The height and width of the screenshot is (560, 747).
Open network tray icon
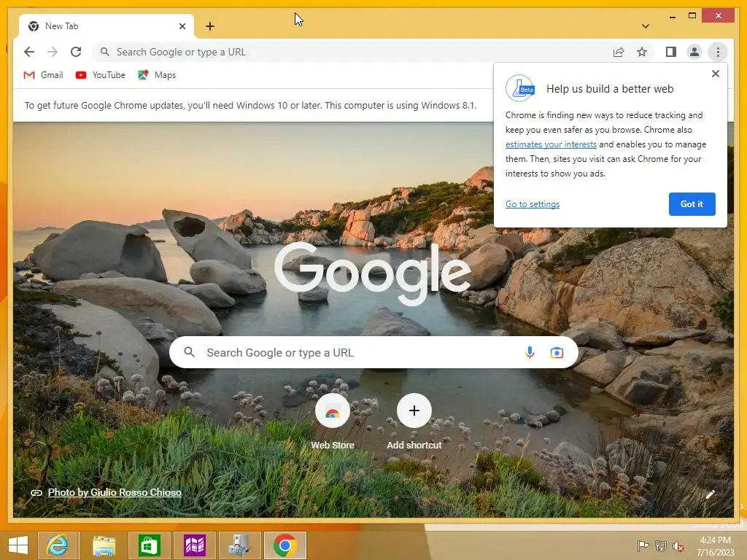(x=661, y=546)
